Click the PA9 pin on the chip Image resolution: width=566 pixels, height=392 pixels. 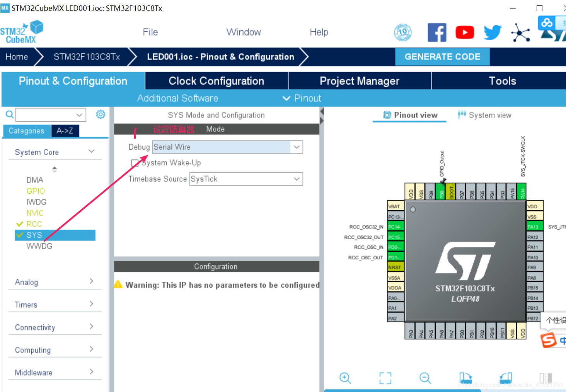click(535, 267)
